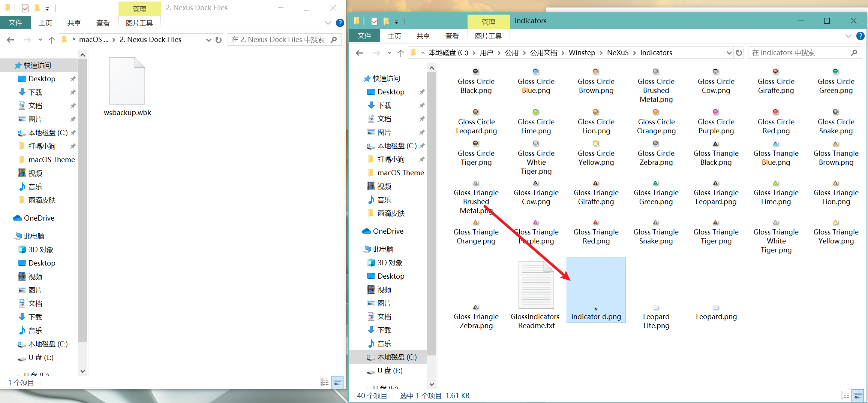
Task: Open OneDrive in Nexus Dock Files sidebar
Action: pos(39,218)
